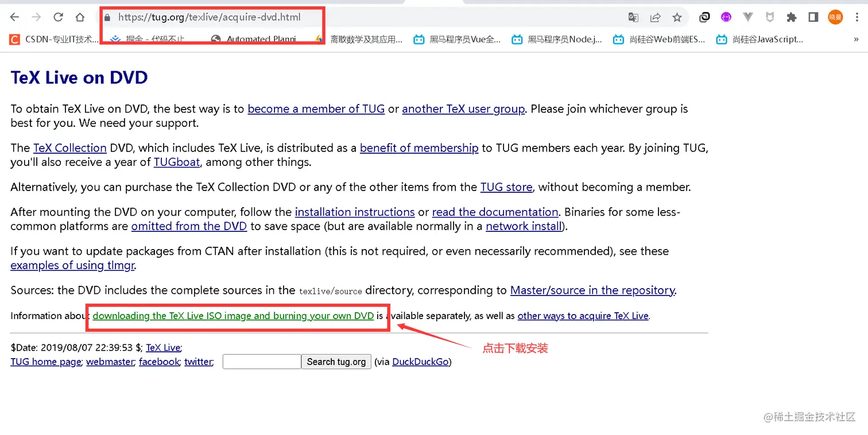Open the twitter link
The image size is (868, 435).
pos(199,362)
